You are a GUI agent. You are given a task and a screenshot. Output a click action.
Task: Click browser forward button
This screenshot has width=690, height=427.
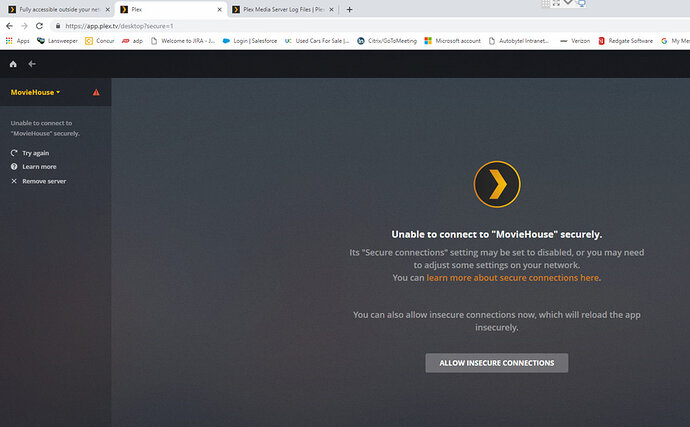(25, 26)
